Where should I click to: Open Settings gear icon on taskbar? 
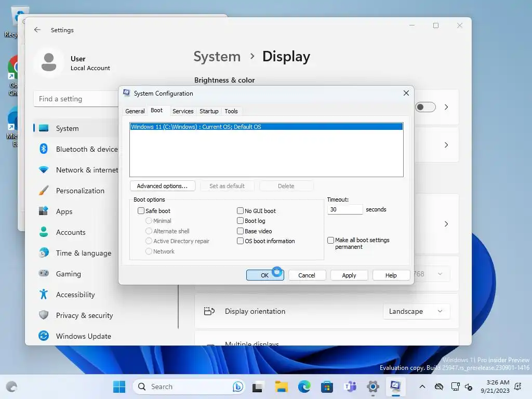[x=373, y=387]
